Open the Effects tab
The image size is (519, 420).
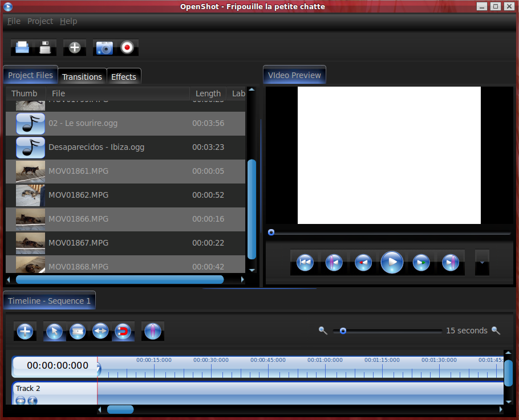coord(124,77)
